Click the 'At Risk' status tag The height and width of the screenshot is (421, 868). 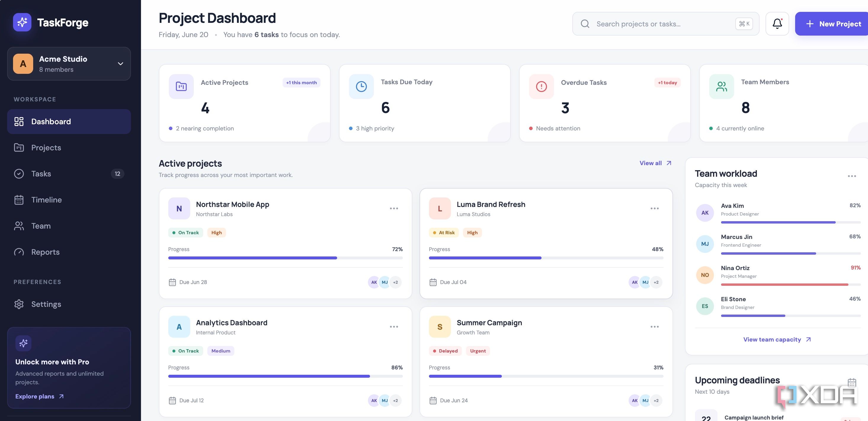(443, 232)
